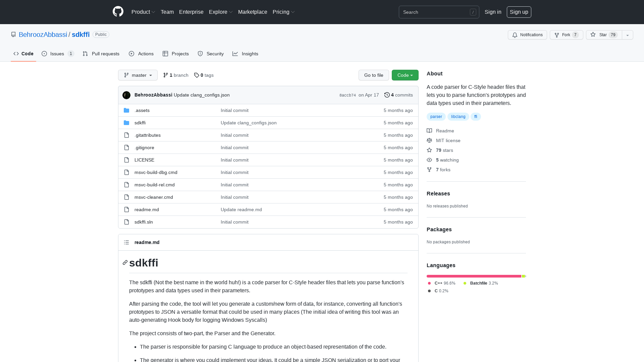Viewport: 644px width, 362px height.
Task: Switch to the Actions tab
Action: pyautogui.click(x=141, y=54)
